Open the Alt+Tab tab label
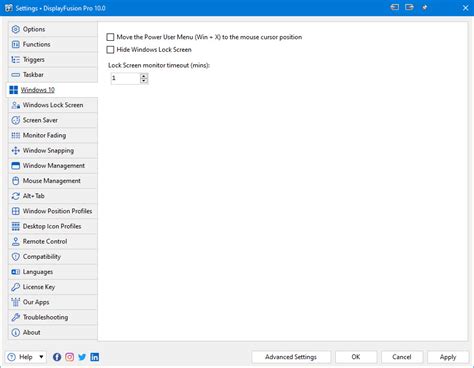The width and height of the screenshot is (474, 368). tap(34, 196)
